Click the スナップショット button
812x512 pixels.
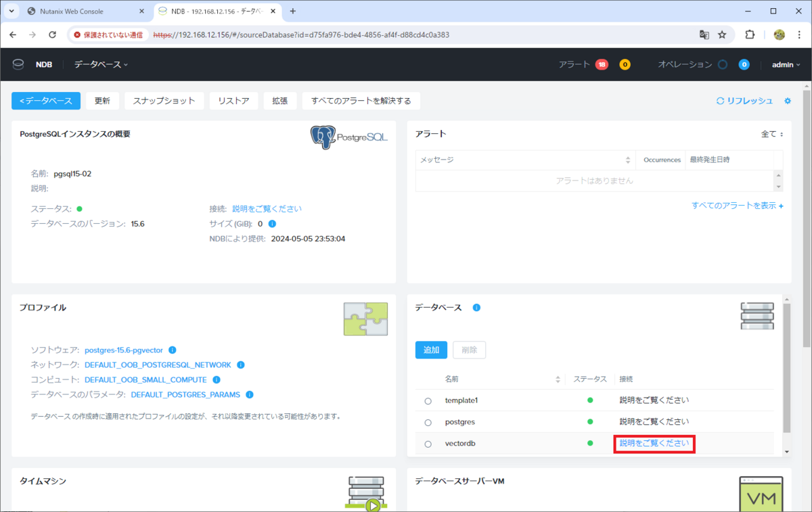pyautogui.click(x=164, y=101)
